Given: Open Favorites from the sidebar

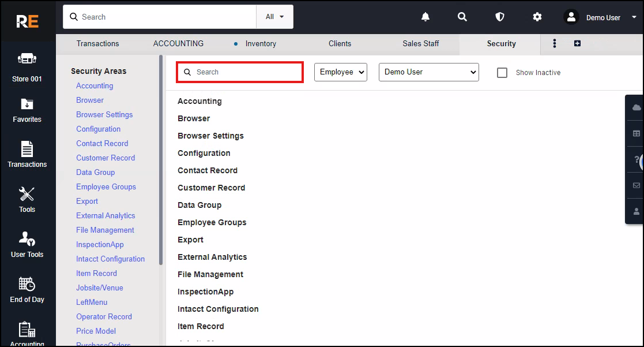Looking at the screenshot, I should click(27, 110).
